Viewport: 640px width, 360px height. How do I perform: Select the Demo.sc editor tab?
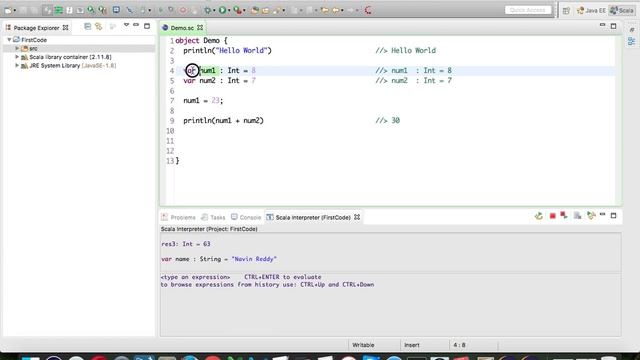tap(182, 28)
